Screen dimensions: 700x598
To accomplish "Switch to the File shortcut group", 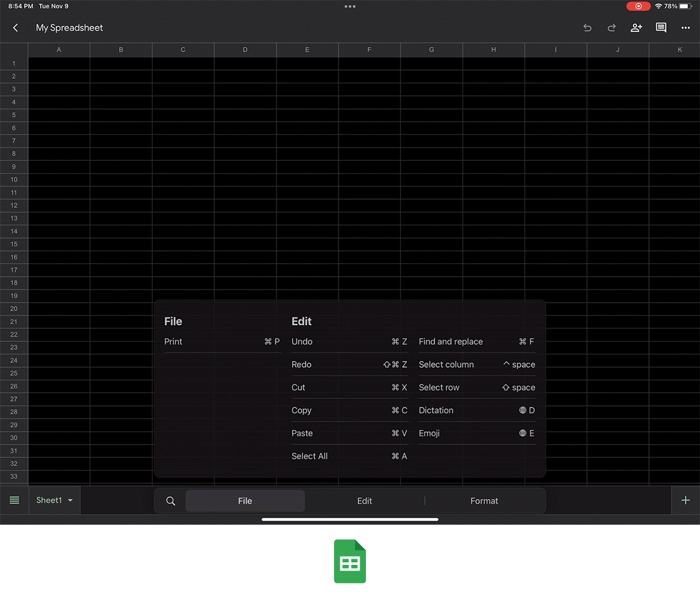I will pyautogui.click(x=245, y=501).
